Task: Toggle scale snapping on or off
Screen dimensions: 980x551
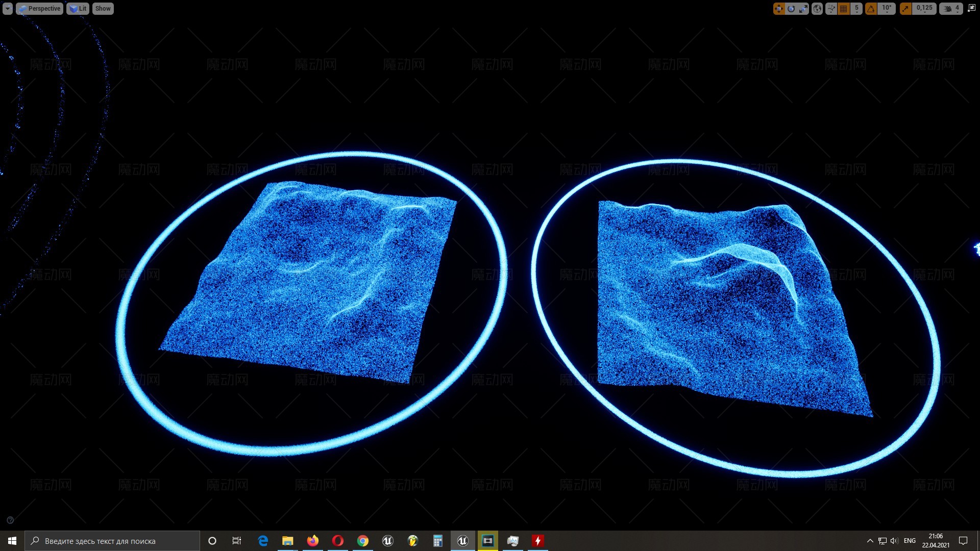Action: pyautogui.click(x=905, y=9)
